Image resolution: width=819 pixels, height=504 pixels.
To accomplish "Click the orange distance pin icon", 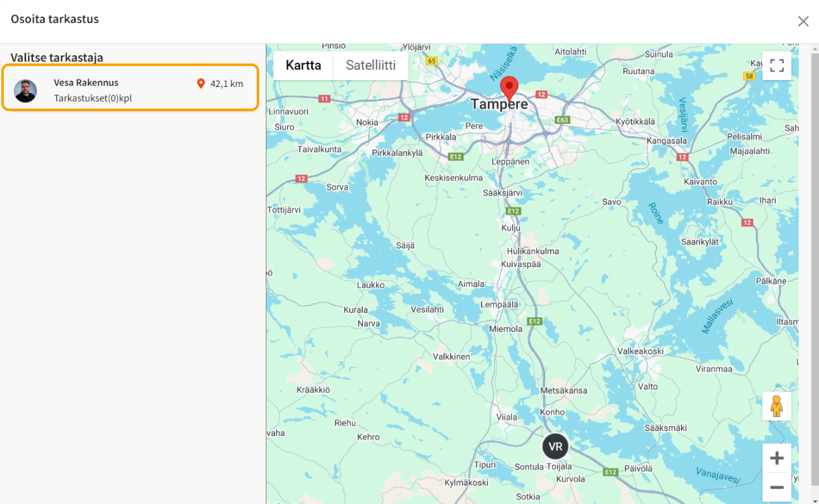I will click(201, 83).
